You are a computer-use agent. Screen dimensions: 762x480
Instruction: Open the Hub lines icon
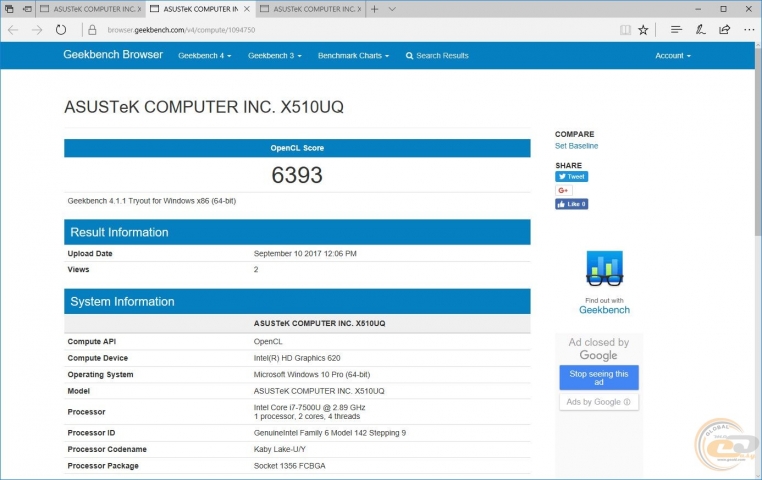(676, 30)
